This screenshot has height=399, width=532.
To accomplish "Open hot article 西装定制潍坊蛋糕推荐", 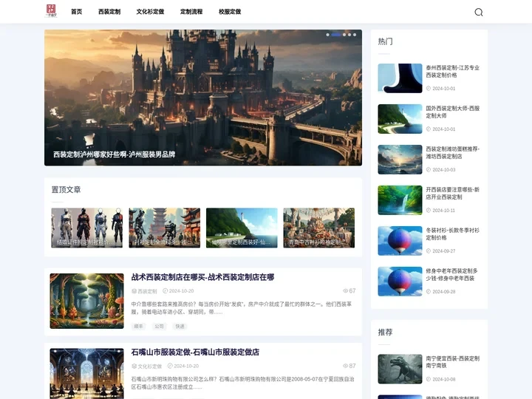I will tap(453, 153).
